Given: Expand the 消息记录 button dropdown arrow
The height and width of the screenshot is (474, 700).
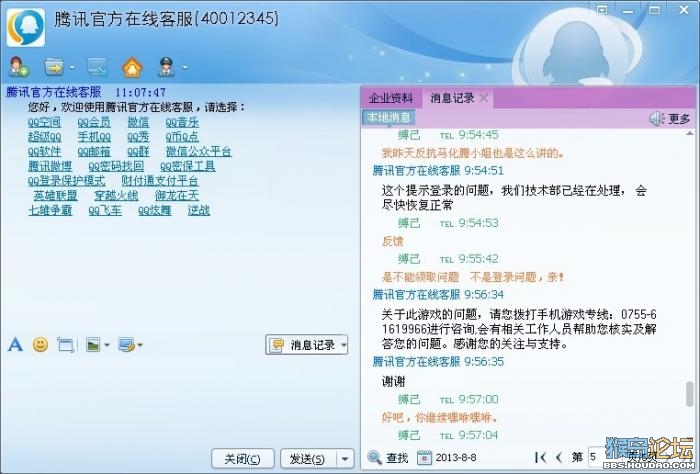Looking at the screenshot, I should click(x=344, y=345).
